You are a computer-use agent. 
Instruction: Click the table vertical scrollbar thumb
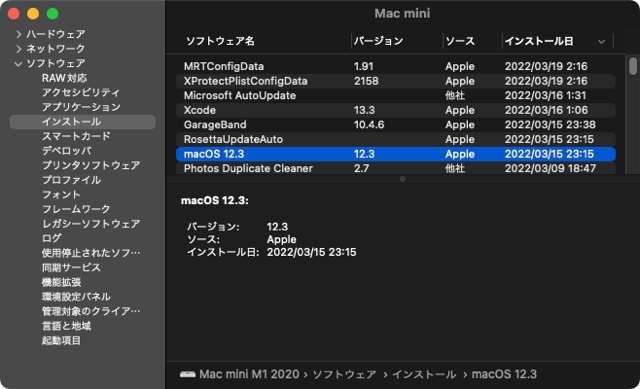pyautogui.click(x=633, y=66)
